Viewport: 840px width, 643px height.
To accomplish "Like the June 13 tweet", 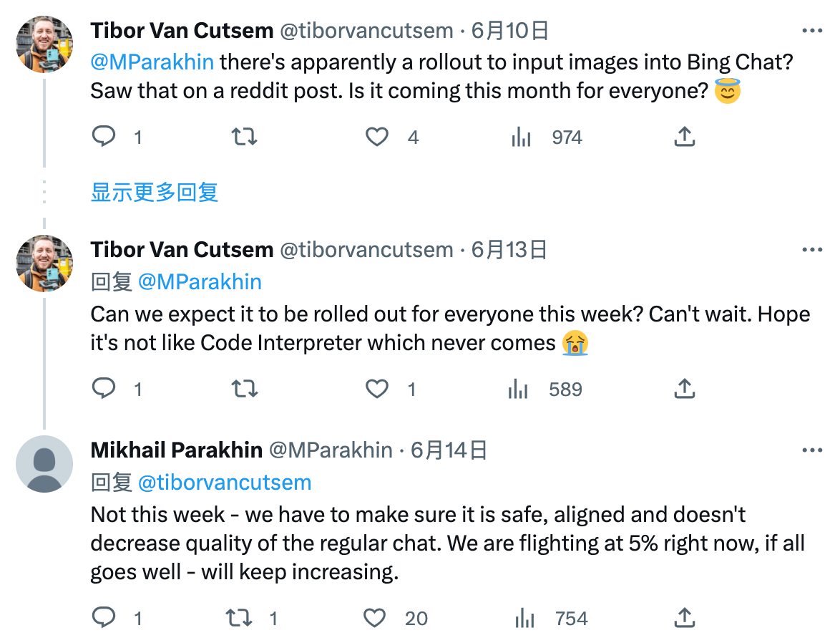I will tap(377, 389).
